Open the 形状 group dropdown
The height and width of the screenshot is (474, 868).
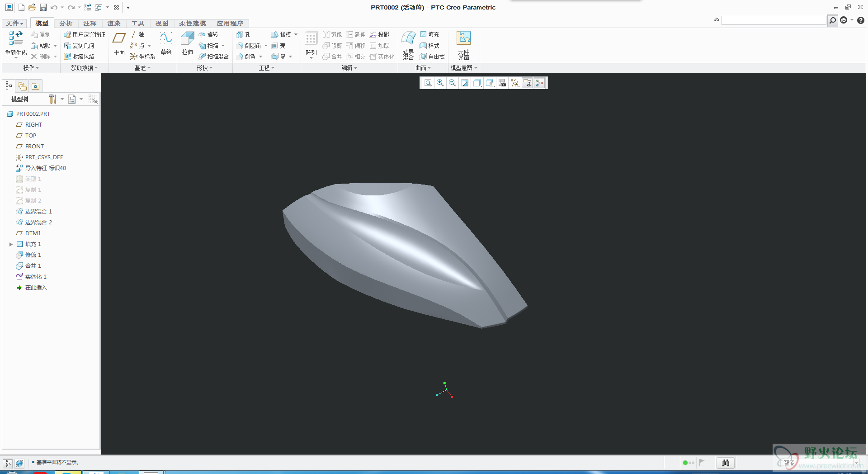click(x=204, y=68)
